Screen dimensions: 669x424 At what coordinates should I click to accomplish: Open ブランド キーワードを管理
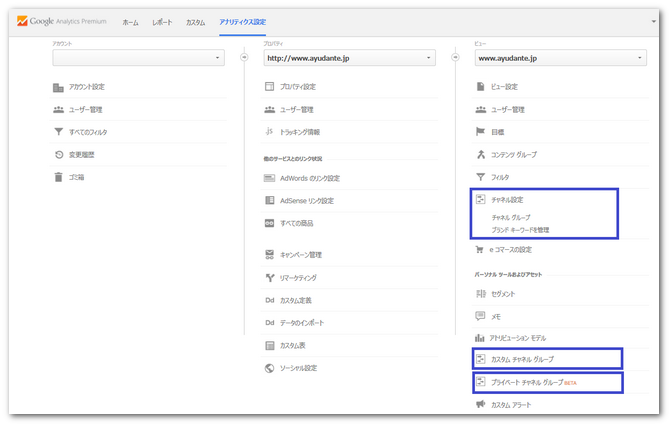click(x=520, y=230)
